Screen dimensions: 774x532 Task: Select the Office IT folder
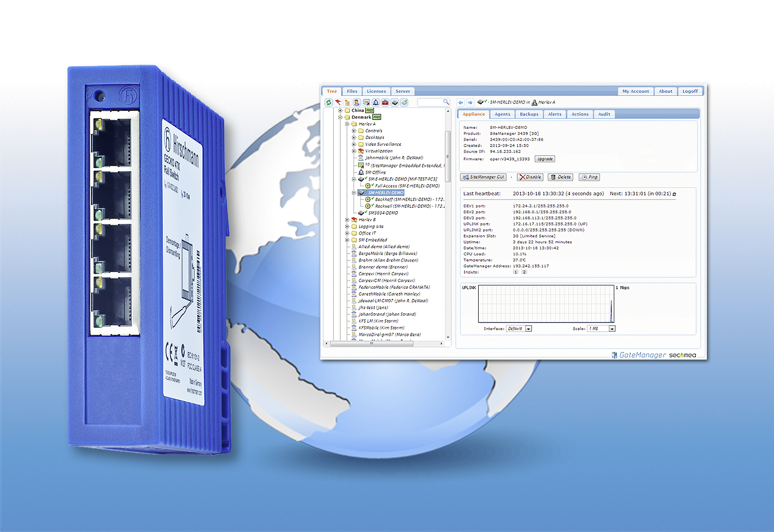367,233
